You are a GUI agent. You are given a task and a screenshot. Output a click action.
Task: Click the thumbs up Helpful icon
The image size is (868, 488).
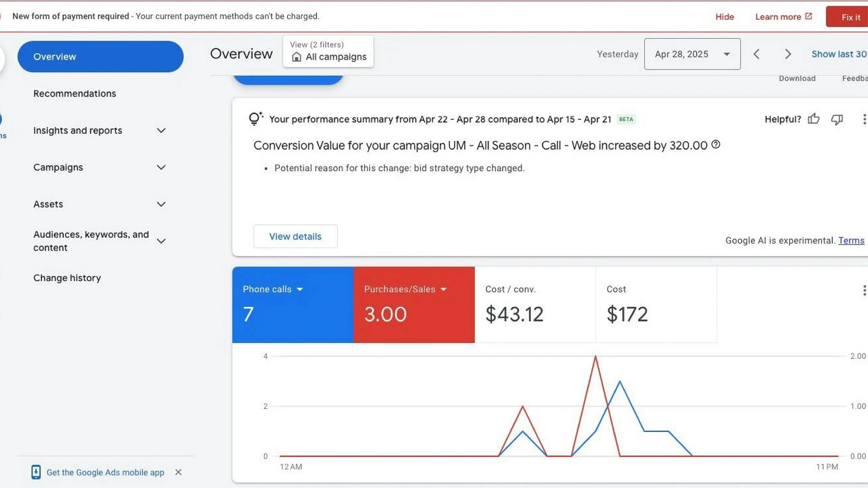(x=814, y=119)
